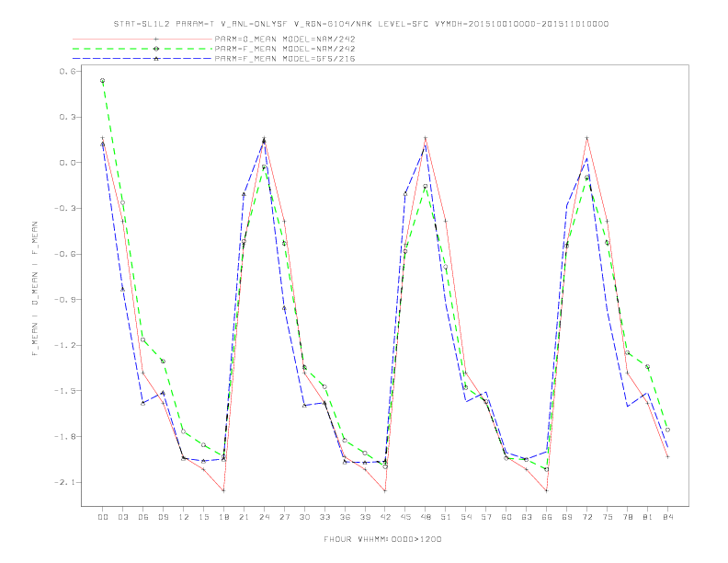Click x-axis hour label 57
728x563 pixels.
[x=486, y=517]
